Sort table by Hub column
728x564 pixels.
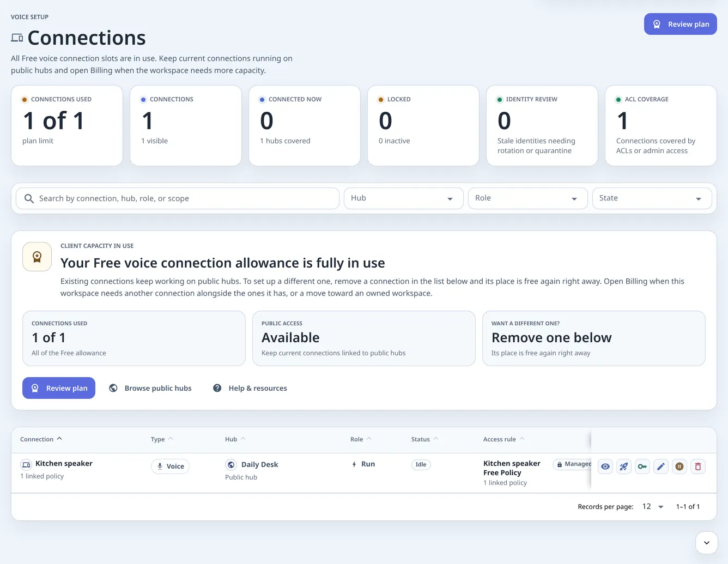coord(235,439)
